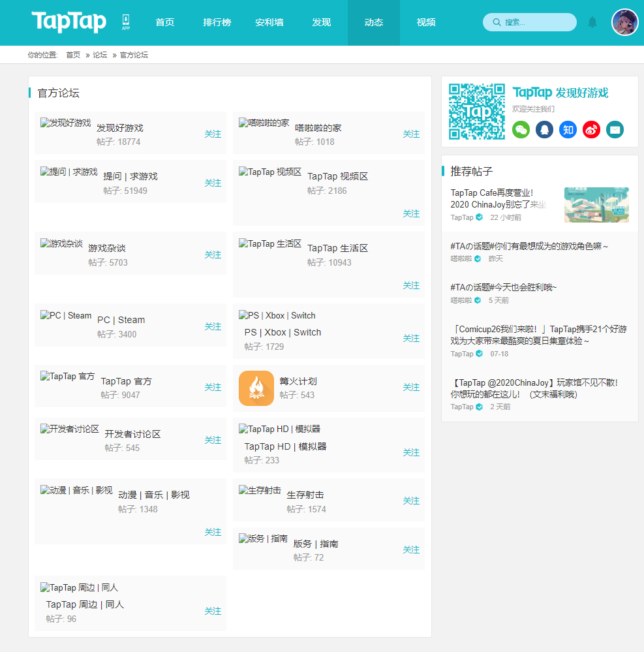
Task: Follow the 生存射击 forum
Action: (411, 501)
